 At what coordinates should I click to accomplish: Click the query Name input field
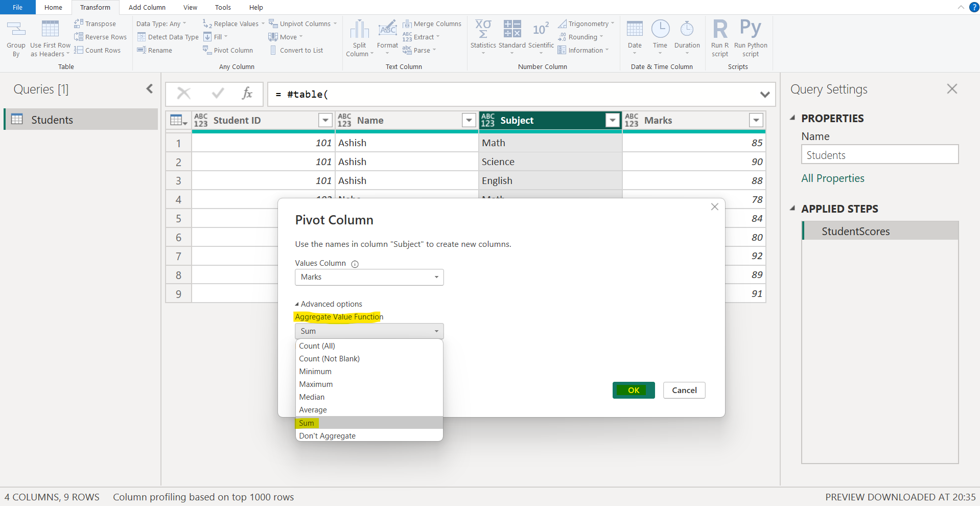point(879,155)
